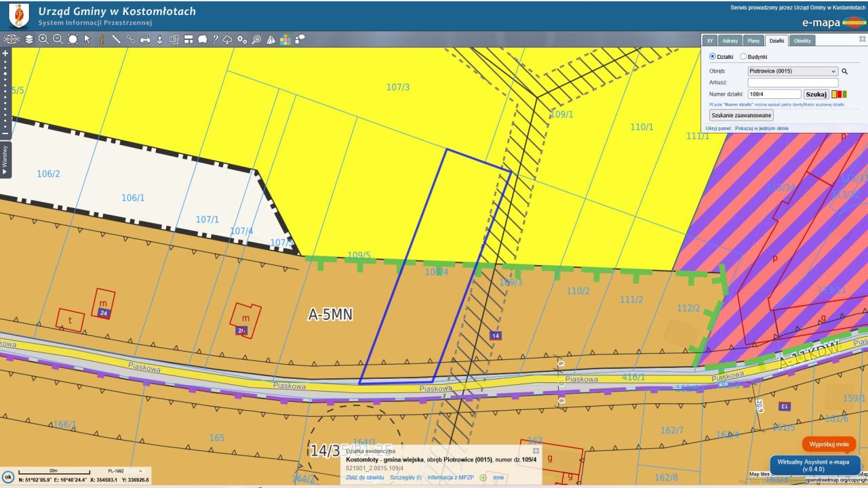Open the download cloud tool
This screenshot has height=488, width=868.
click(227, 39)
